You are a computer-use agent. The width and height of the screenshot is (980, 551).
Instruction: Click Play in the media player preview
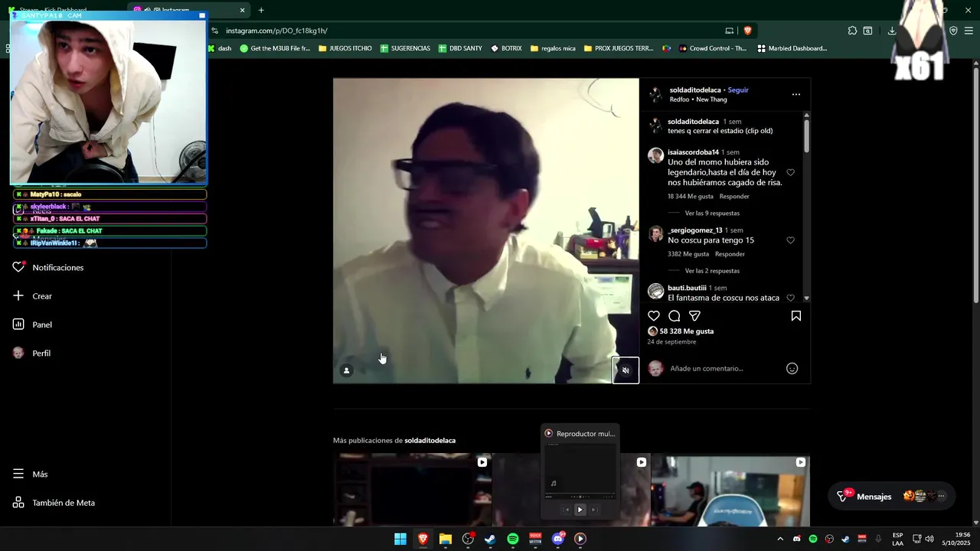click(x=580, y=510)
